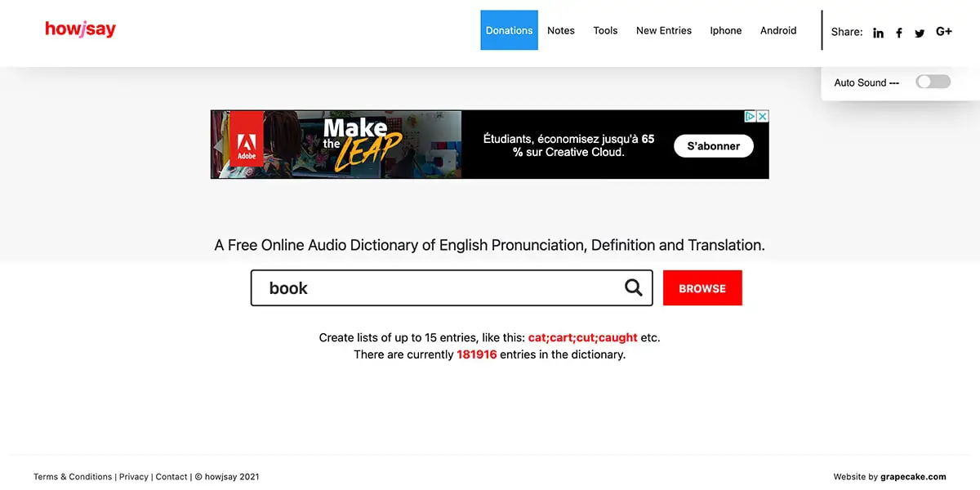This screenshot has height=490, width=980.
Task: Share the page on Twitter
Action: (x=920, y=33)
